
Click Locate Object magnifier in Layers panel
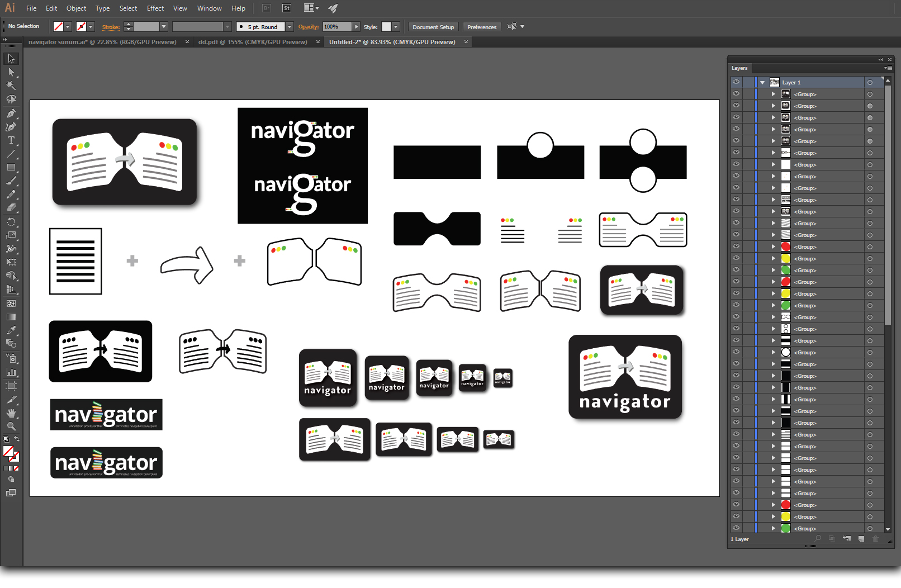(x=818, y=539)
